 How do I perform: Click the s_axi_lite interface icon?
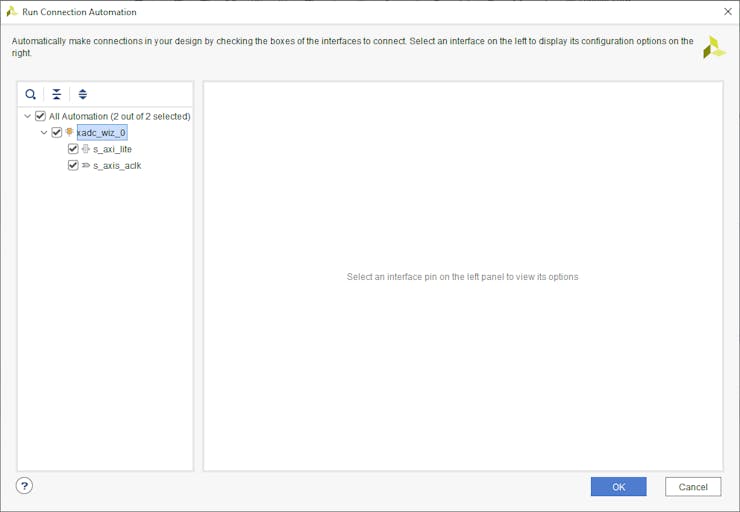85,149
